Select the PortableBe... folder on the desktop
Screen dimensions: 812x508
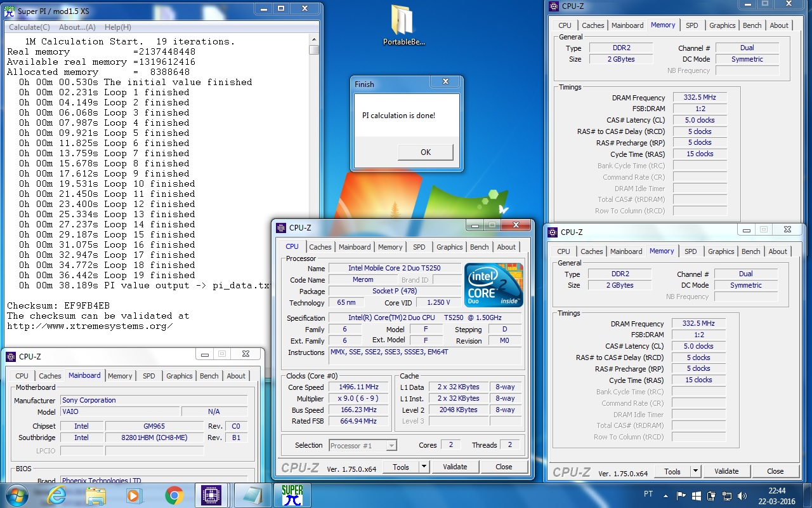click(404, 26)
